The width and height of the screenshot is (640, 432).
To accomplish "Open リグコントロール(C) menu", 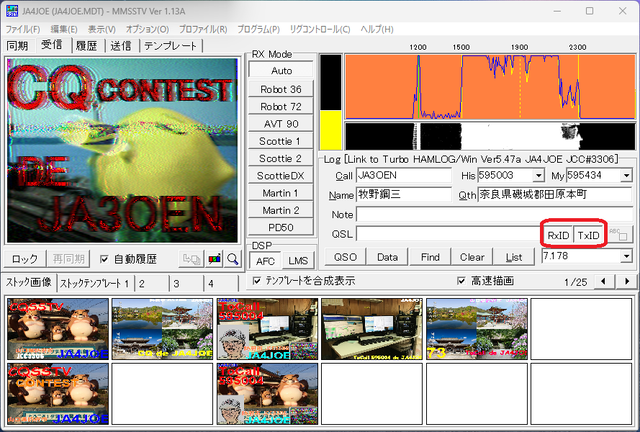I will pyautogui.click(x=320, y=29).
